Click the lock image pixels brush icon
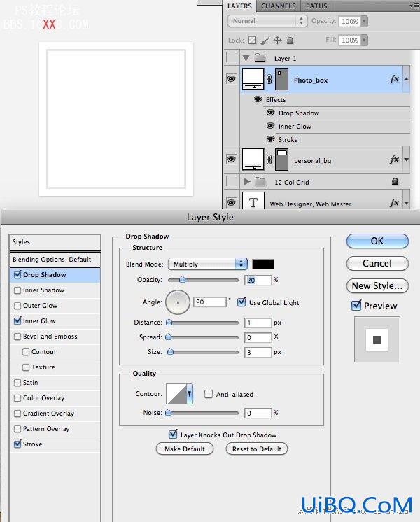 (265, 41)
